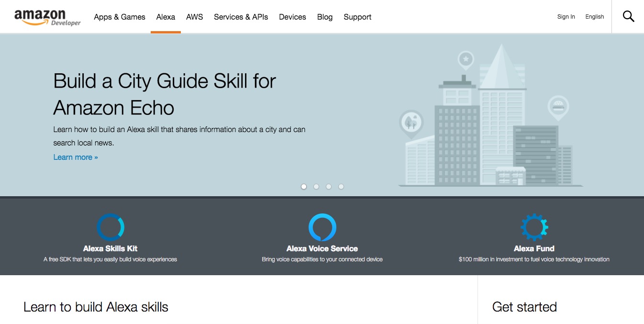Switch to the second carousel slide dot
This screenshot has height=324, width=644.
(x=316, y=187)
